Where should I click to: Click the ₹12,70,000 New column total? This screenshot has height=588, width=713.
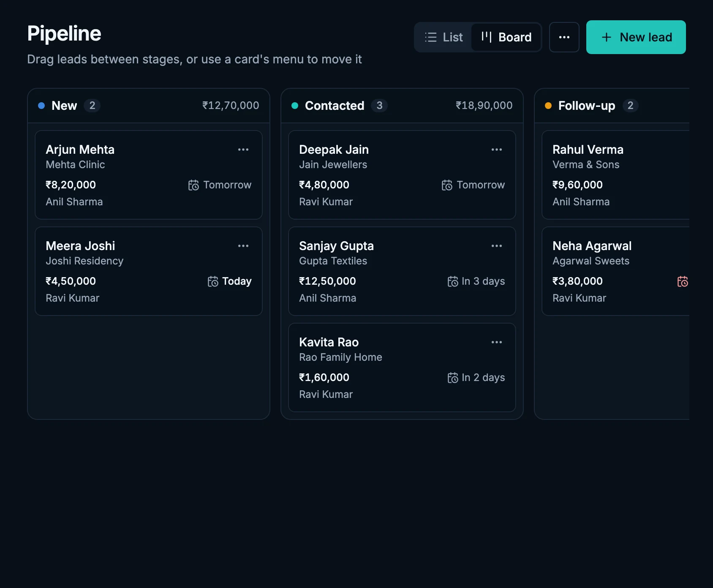tap(231, 106)
